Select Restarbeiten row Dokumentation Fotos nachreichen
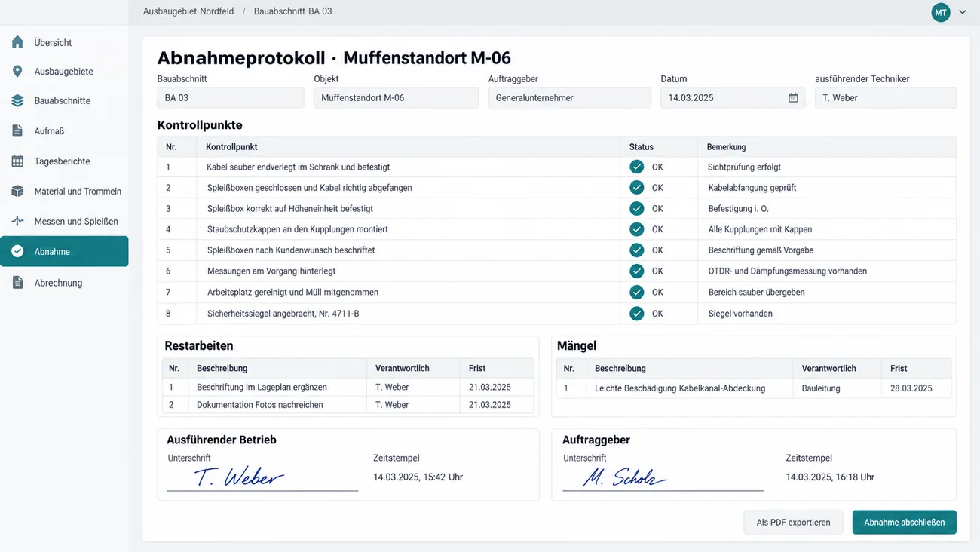 (348, 405)
